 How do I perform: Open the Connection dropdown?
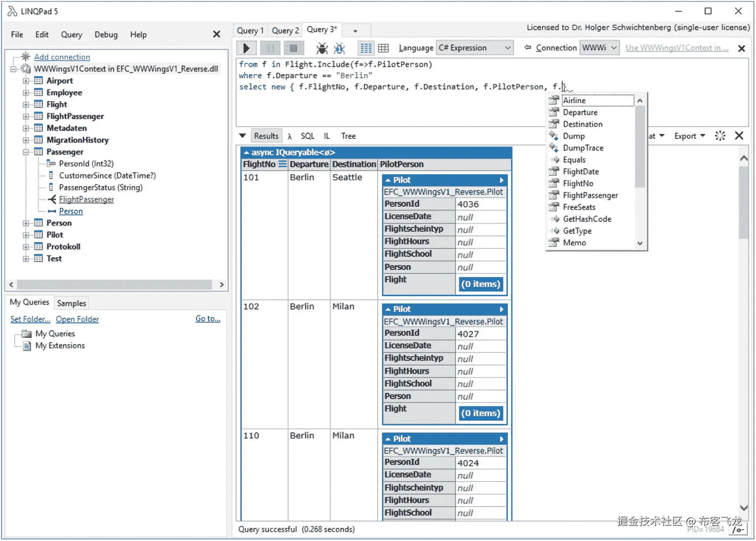click(x=600, y=48)
